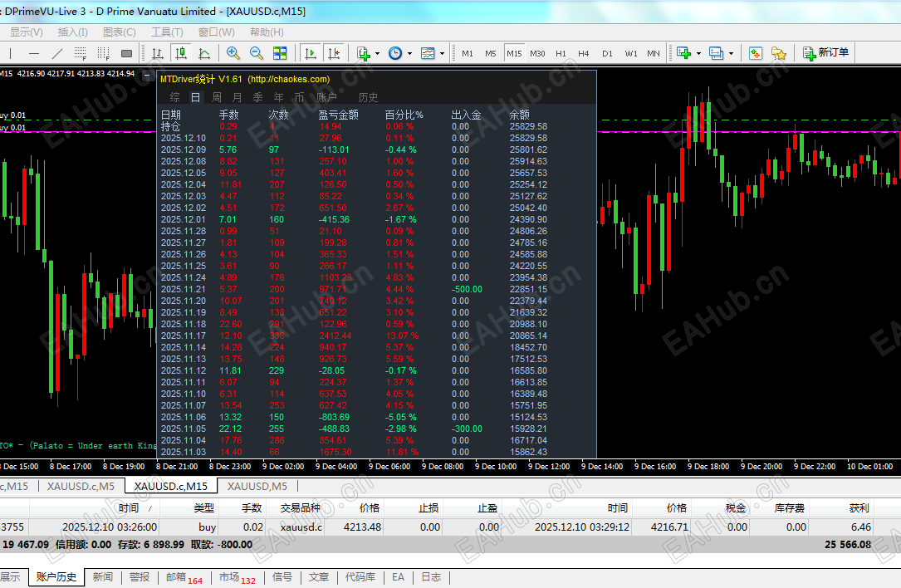Select 日 daily tab in MTDriver panel
Image resolution: width=901 pixels, height=588 pixels.
tap(196, 97)
